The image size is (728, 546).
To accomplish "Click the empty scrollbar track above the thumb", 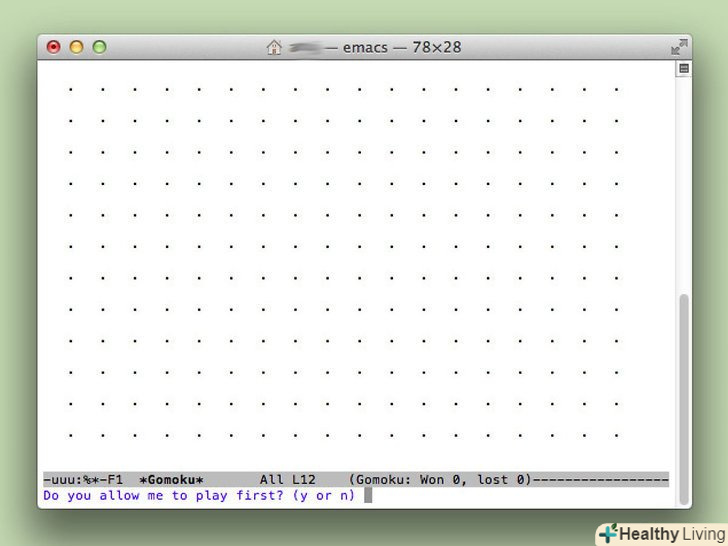I will pos(683,184).
